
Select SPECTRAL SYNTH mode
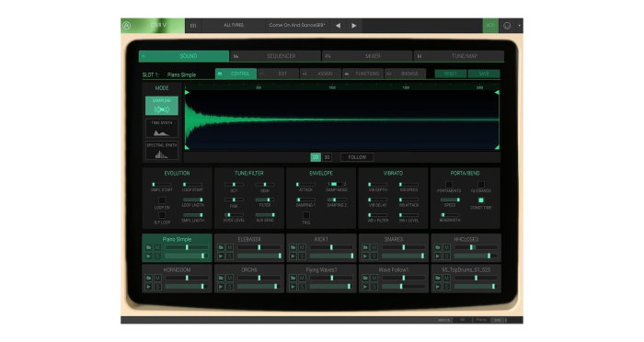[162, 150]
